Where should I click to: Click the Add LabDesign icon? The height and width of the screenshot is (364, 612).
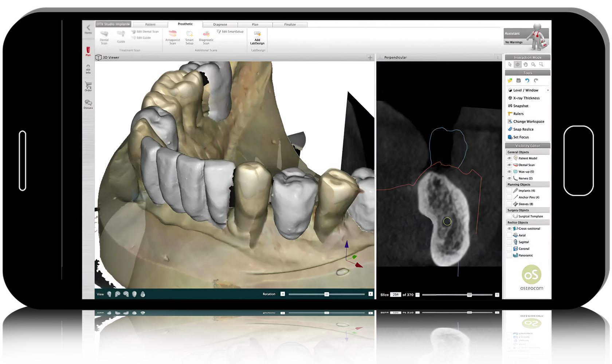tap(257, 34)
